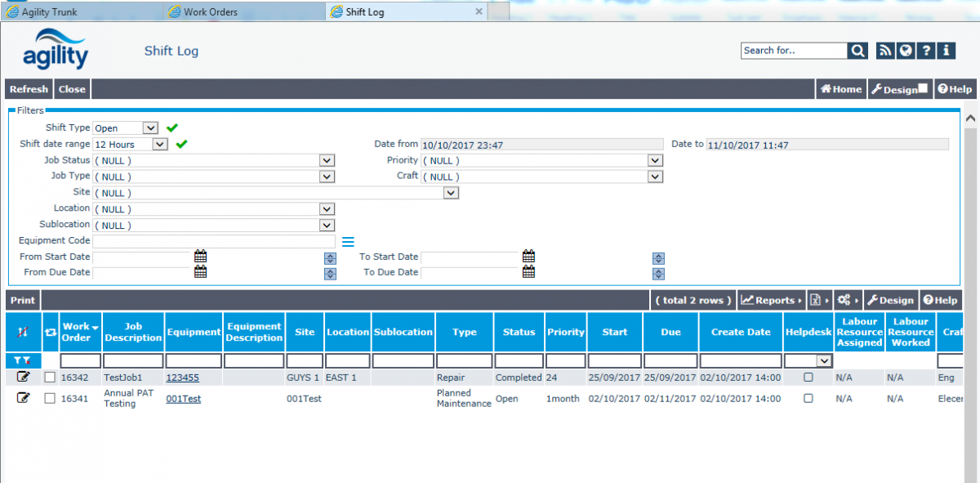Open the RSS feed icon

(884, 50)
